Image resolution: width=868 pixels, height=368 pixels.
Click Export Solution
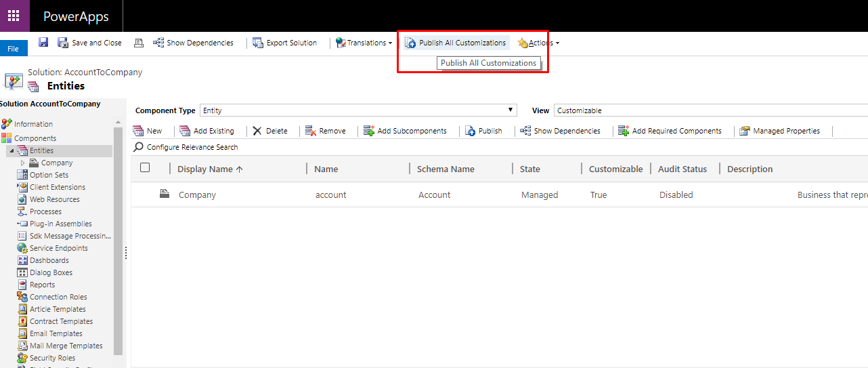pyautogui.click(x=284, y=43)
